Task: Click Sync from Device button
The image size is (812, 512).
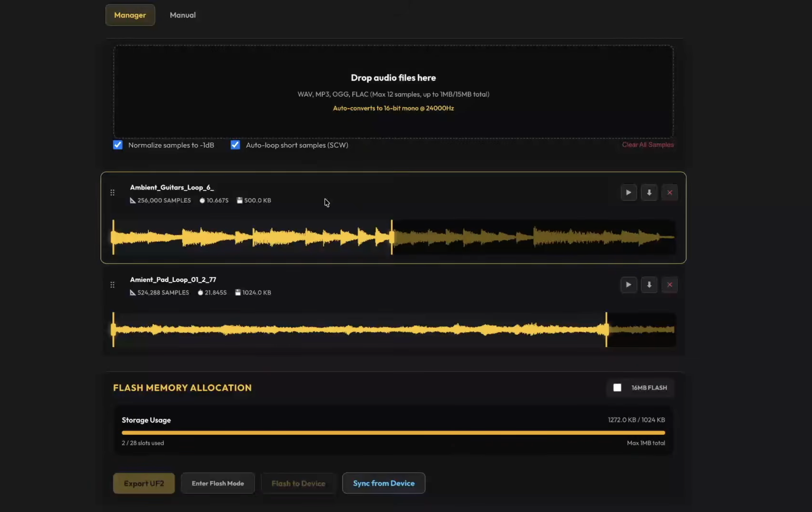Action: click(384, 483)
